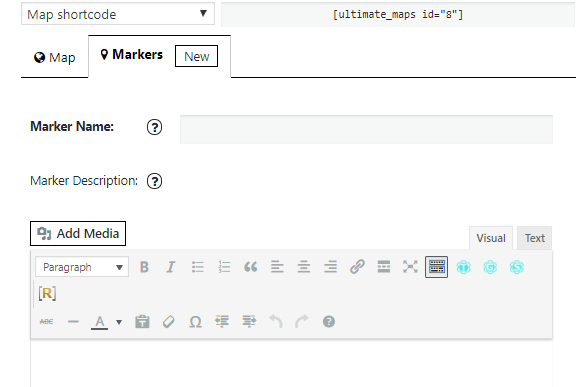This screenshot has height=387, width=576.
Task: Click the cyan S shortcode icon
Action: click(516, 267)
